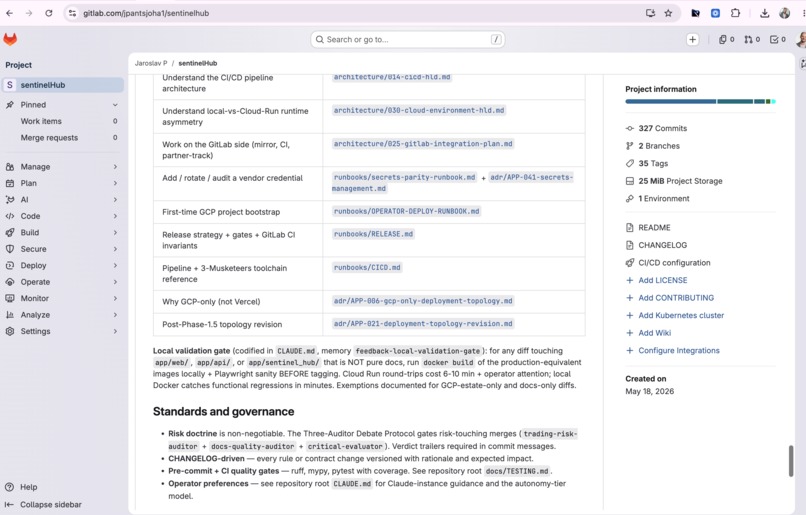This screenshot has width=806, height=515.
Task: Collapse the sidebar
Action: [x=43, y=504]
